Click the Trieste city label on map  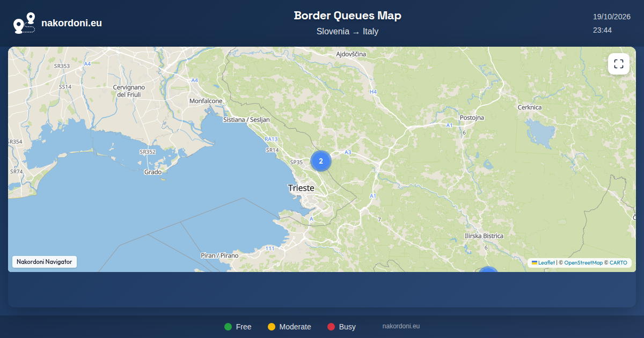click(301, 188)
